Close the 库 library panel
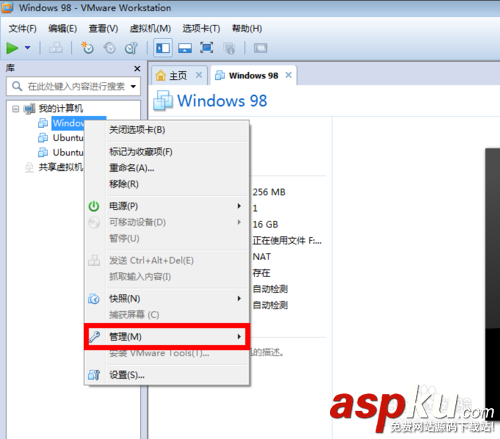The height and width of the screenshot is (439, 500). click(137, 69)
